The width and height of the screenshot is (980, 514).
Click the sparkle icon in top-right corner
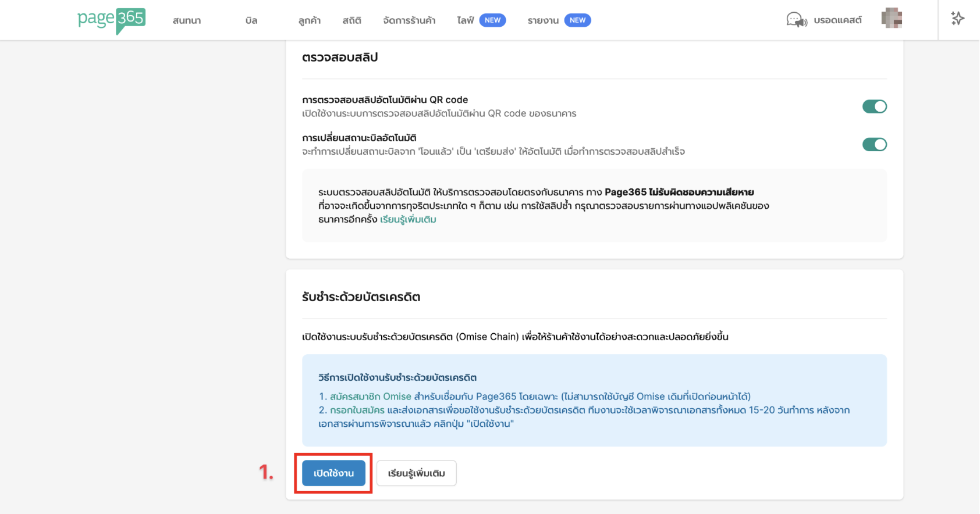point(957,19)
